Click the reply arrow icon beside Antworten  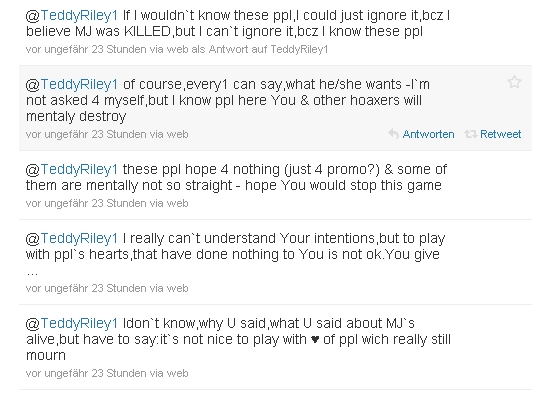(393, 134)
